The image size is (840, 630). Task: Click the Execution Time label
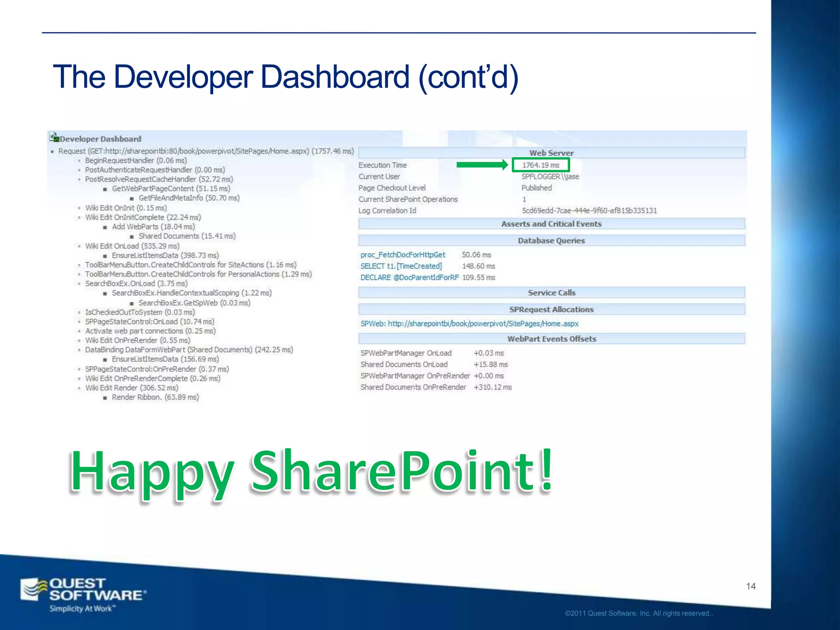coord(383,165)
